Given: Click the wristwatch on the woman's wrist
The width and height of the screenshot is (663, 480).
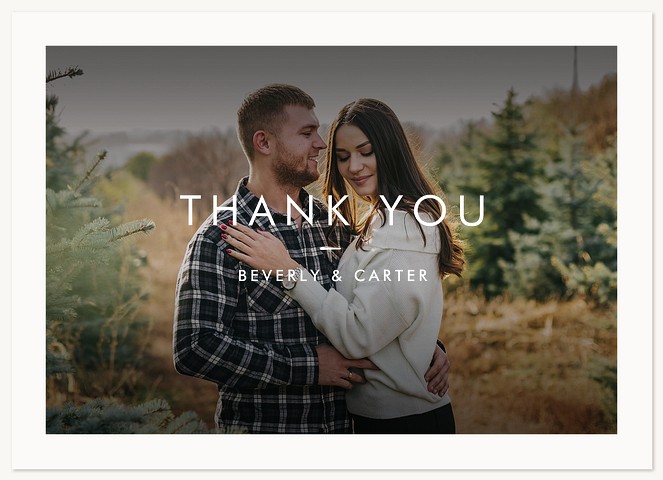Looking at the screenshot, I should coord(290,282).
